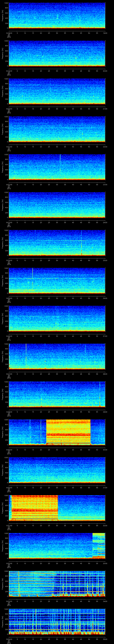The height and width of the screenshot is (644, 114).
Task: Click the 34:00 end time label
Action: [105, 601]
